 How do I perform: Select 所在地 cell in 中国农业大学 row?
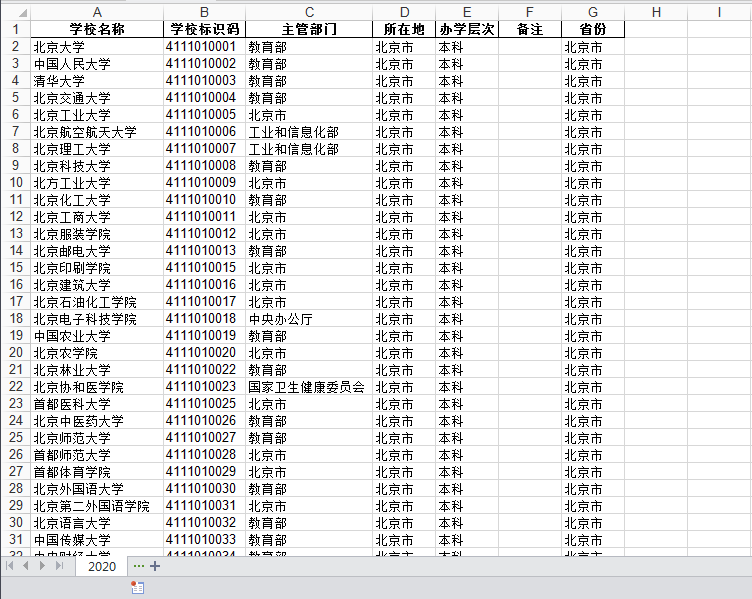click(x=404, y=336)
